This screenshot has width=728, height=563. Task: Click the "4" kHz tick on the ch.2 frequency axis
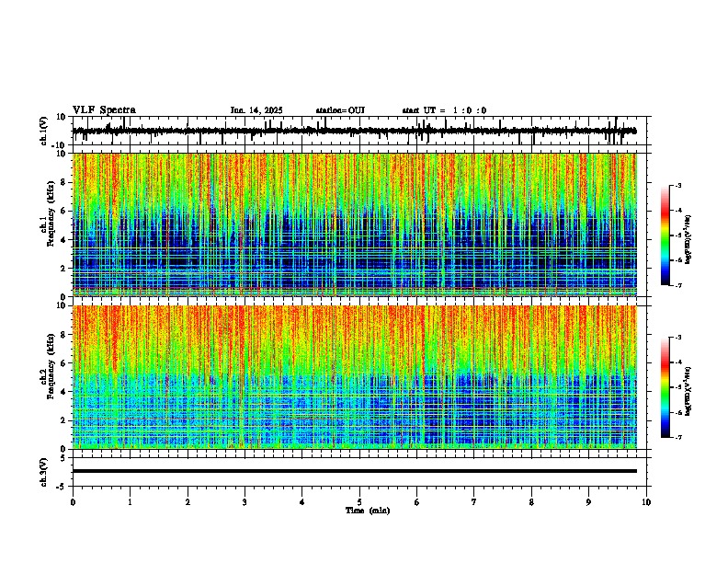(63, 392)
